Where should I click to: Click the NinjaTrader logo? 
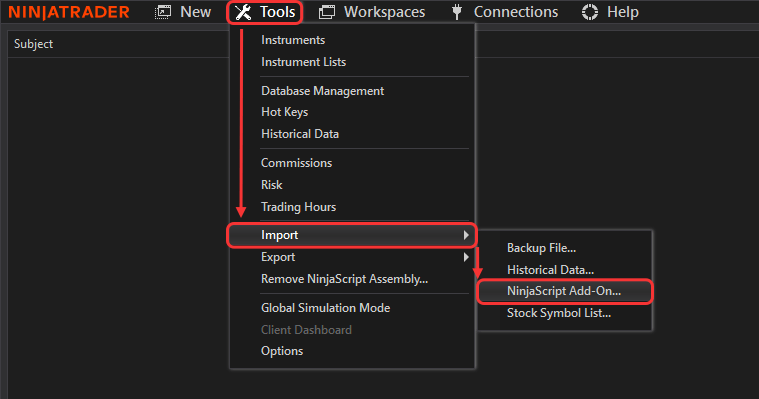(x=69, y=12)
